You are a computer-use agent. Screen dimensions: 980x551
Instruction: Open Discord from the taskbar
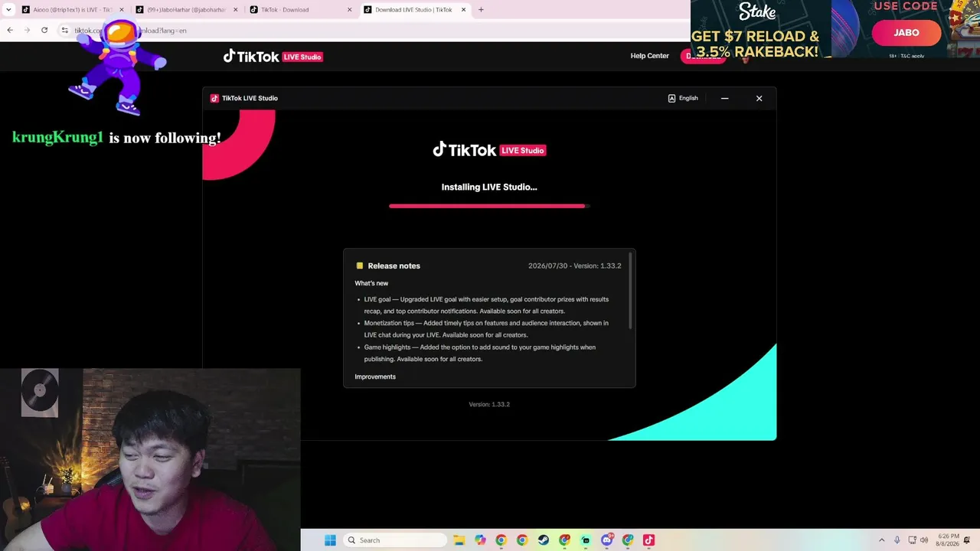click(x=607, y=540)
